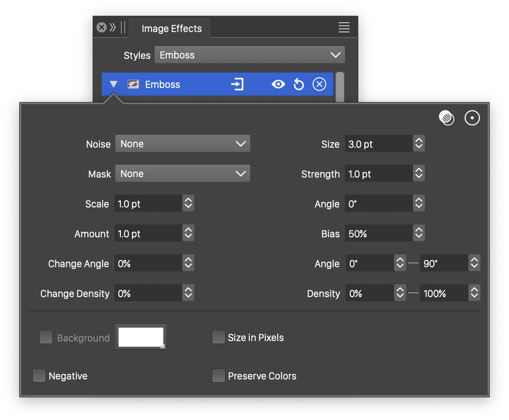
Task: Open the Mask dropdown
Action: click(182, 174)
